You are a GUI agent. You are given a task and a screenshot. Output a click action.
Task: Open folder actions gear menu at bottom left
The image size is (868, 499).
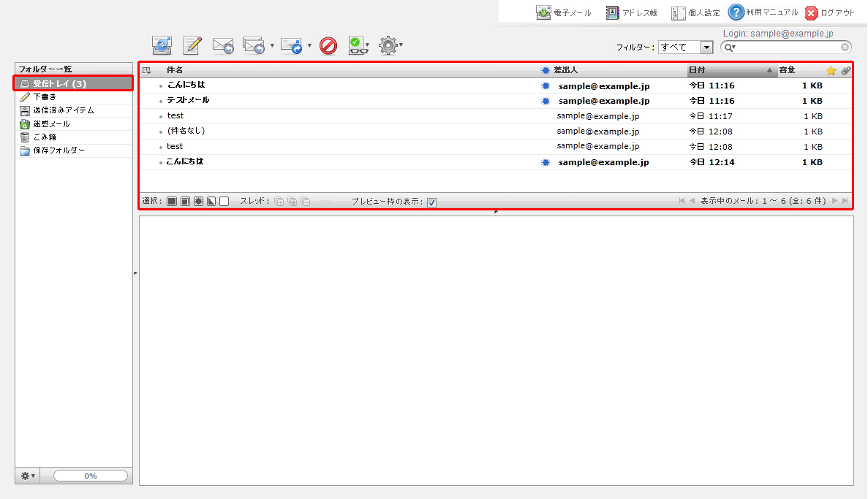[28, 476]
